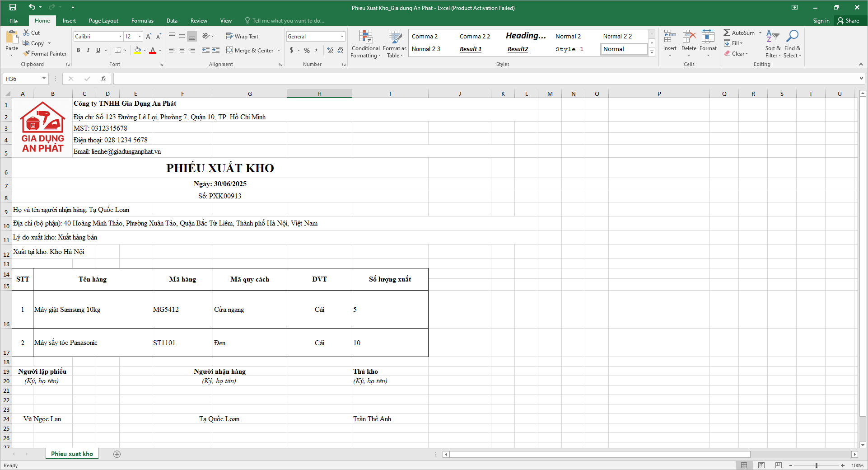Image resolution: width=868 pixels, height=470 pixels.
Task: Click the Increase Font Size icon
Action: [149, 36]
